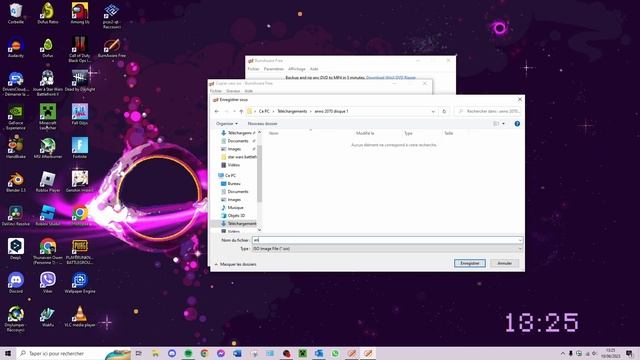Click the Up one level arrow

pyautogui.click(x=241, y=111)
